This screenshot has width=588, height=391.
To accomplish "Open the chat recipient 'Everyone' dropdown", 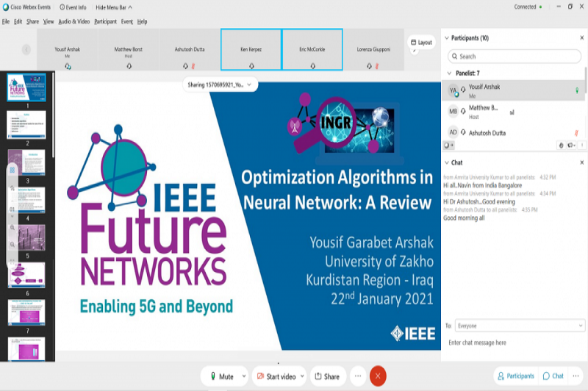I will pos(518,325).
